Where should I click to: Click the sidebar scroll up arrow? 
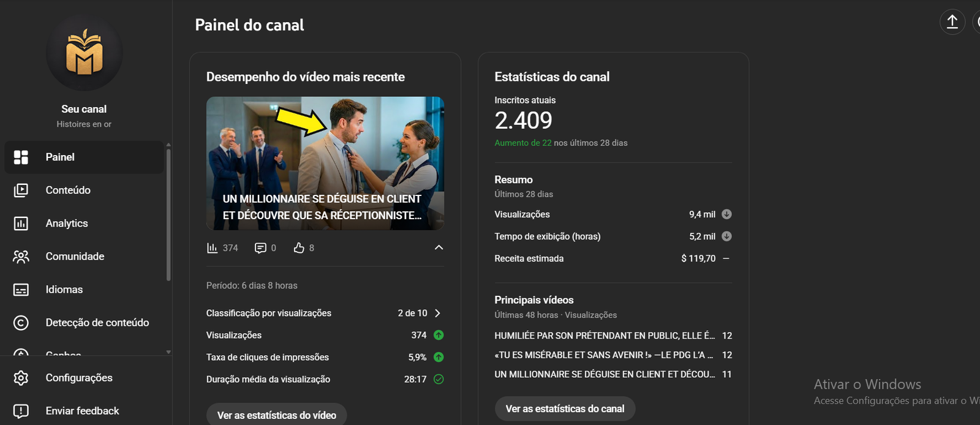tap(168, 145)
